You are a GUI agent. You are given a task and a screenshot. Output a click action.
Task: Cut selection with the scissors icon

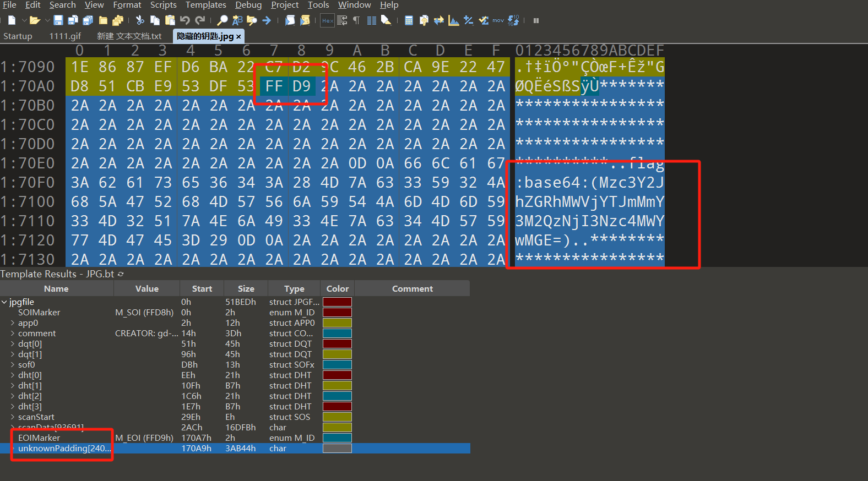(x=140, y=20)
